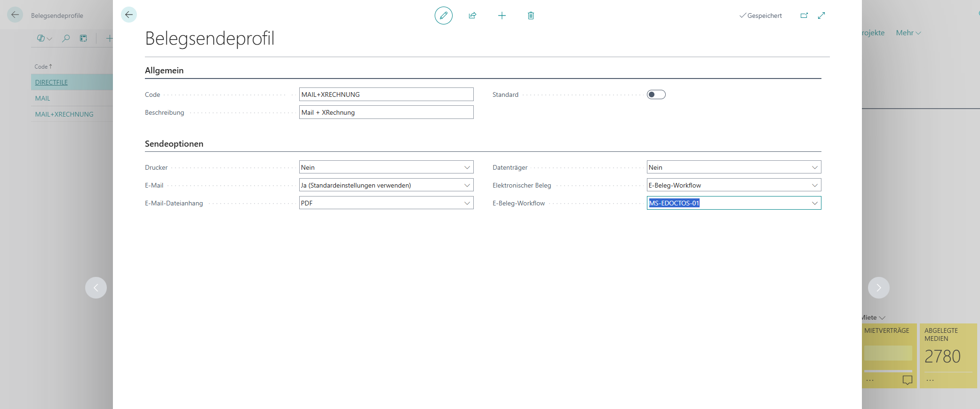The width and height of the screenshot is (980, 409).
Task: Click the plus icon to create new profile
Action: tap(502, 16)
